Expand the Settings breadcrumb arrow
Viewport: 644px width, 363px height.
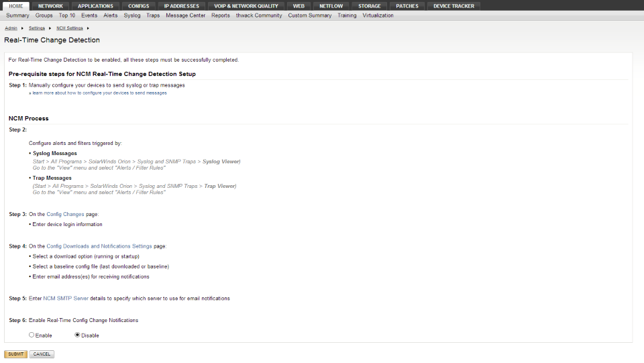click(x=50, y=28)
